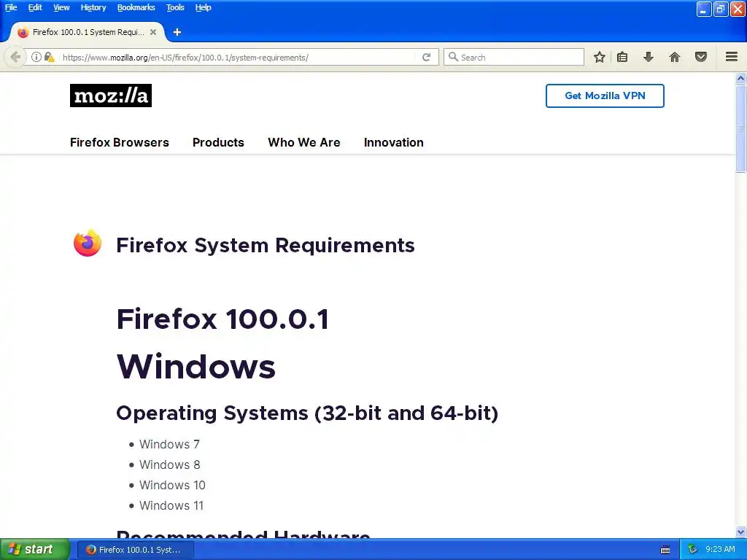This screenshot has height=560, width=747.
Task: Click the scrollbar down arrow
Action: (x=741, y=532)
